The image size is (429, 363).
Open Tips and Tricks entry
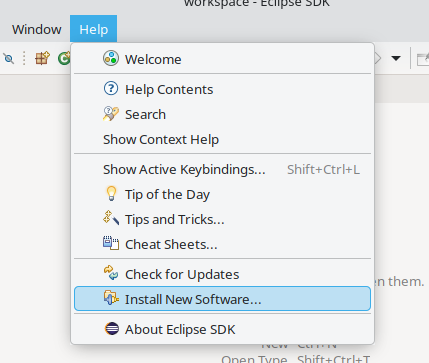click(x=222, y=219)
